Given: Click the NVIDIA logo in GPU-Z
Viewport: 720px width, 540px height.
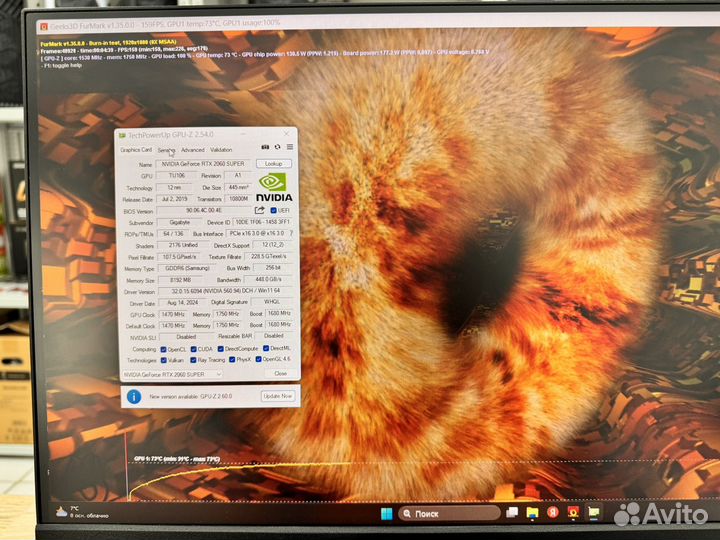Looking at the screenshot, I should [x=274, y=187].
